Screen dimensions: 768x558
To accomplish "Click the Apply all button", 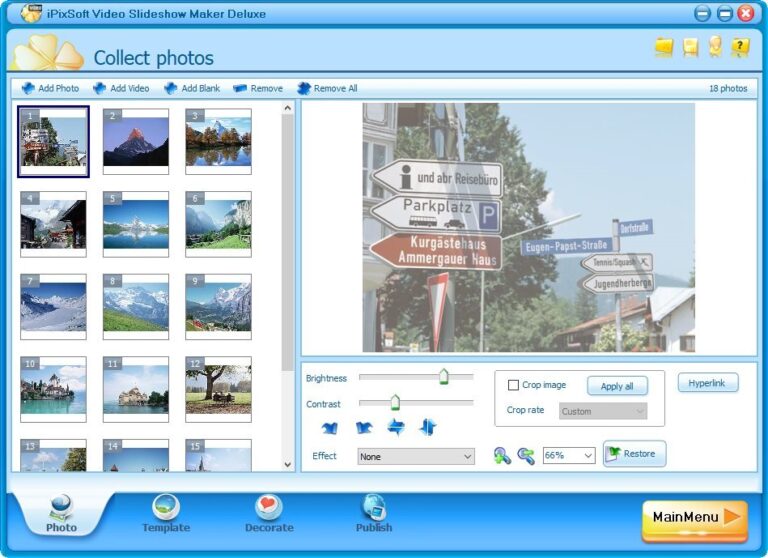I will (617, 386).
